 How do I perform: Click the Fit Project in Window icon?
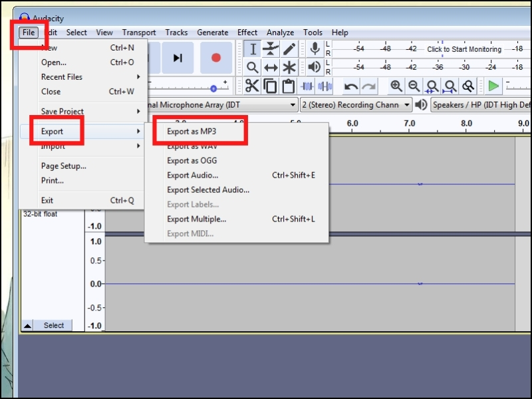[x=450, y=86]
